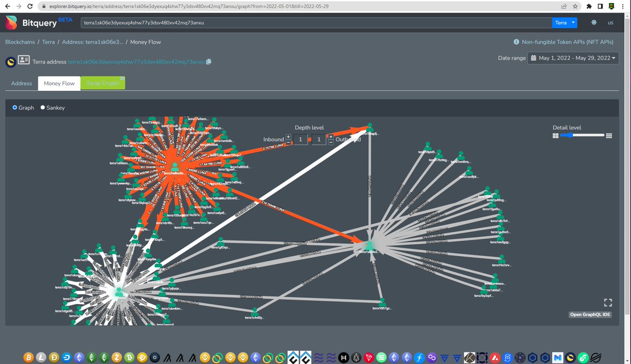
Task: Open the Dogecoin icon in bottom bar
Action: [x=54, y=357]
